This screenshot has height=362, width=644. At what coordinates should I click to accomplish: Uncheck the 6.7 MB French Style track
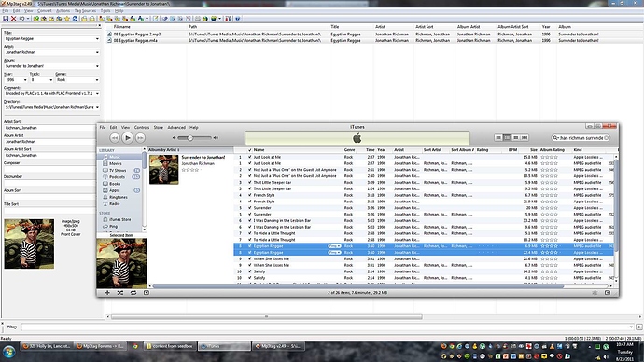point(250,195)
